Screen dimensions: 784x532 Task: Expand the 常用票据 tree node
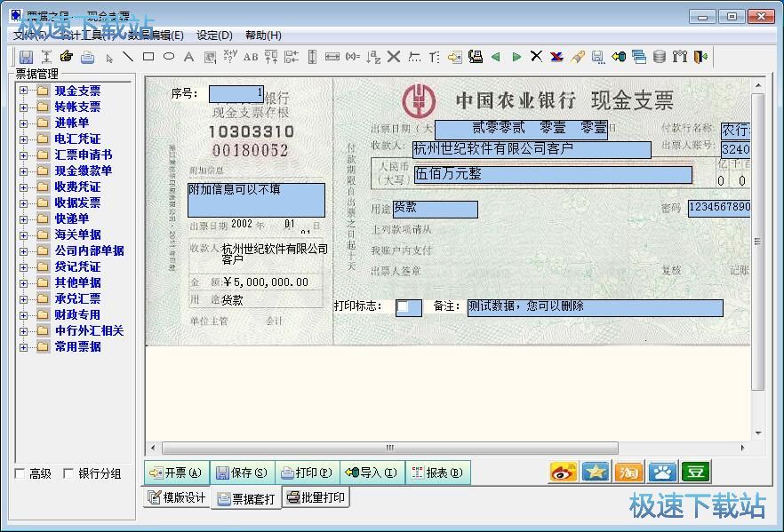tap(24, 346)
